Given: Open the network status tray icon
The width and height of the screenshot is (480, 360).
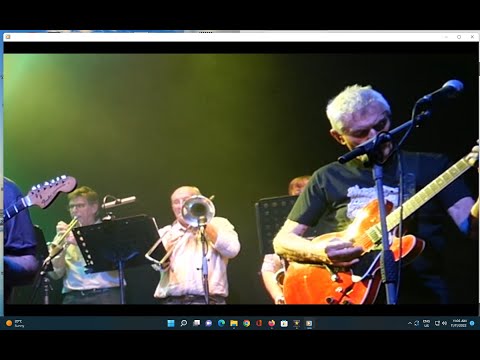Looking at the screenshot, I should (437, 323).
